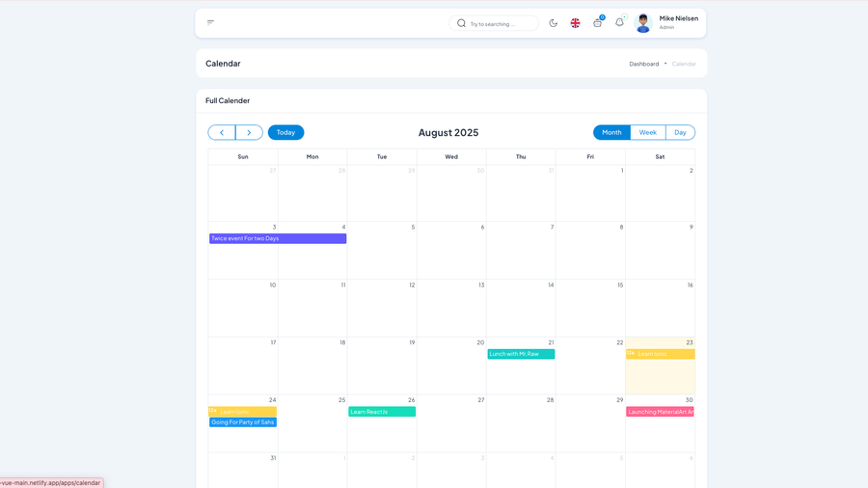The height and width of the screenshot is (488, 868).
Task: Select the 'Learn ReactJs' event
Action: [382, 412]
